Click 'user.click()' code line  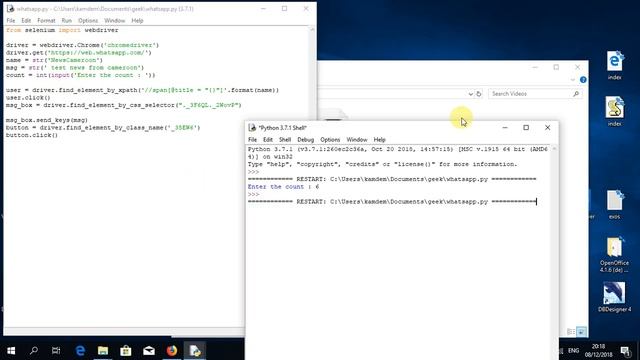tap(28, 98)
